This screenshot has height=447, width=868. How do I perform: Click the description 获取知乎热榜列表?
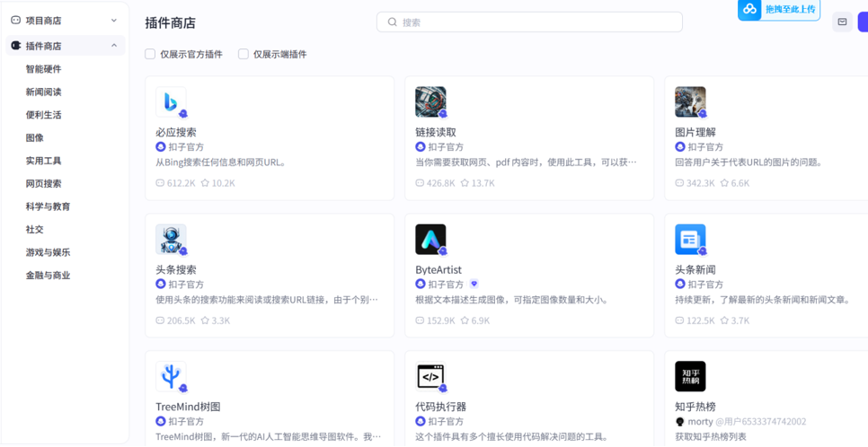click(x=711, y=436)
